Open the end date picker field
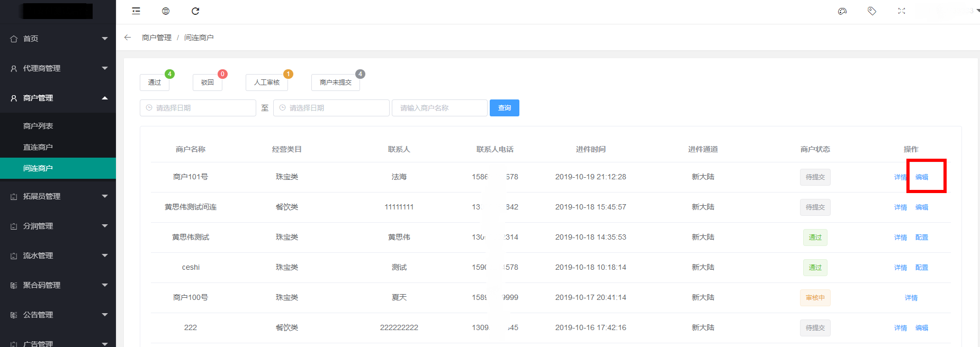The height and width of the screenshot is (347, 980). [x=331, y=108]
